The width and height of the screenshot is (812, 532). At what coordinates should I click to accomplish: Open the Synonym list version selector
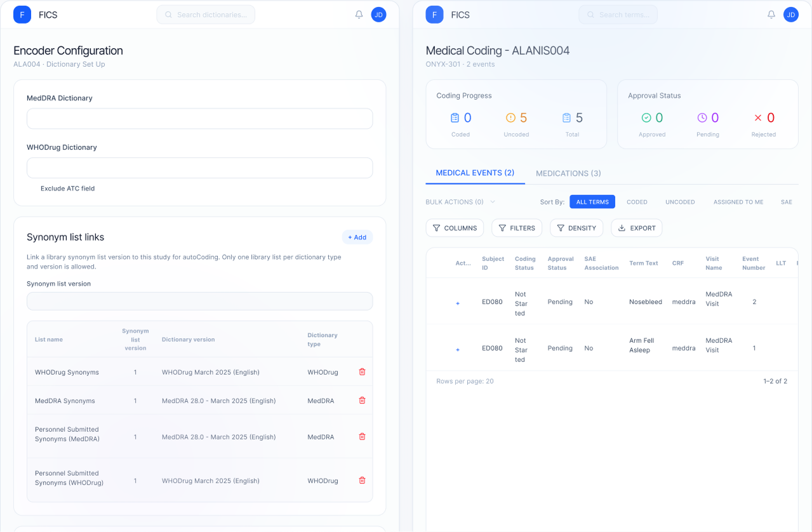199,301
